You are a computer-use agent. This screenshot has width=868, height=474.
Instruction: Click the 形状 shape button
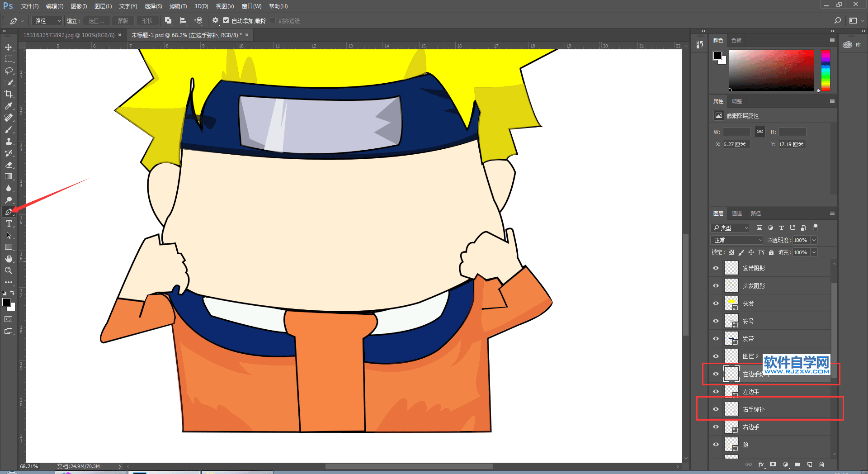coord(147,21)
